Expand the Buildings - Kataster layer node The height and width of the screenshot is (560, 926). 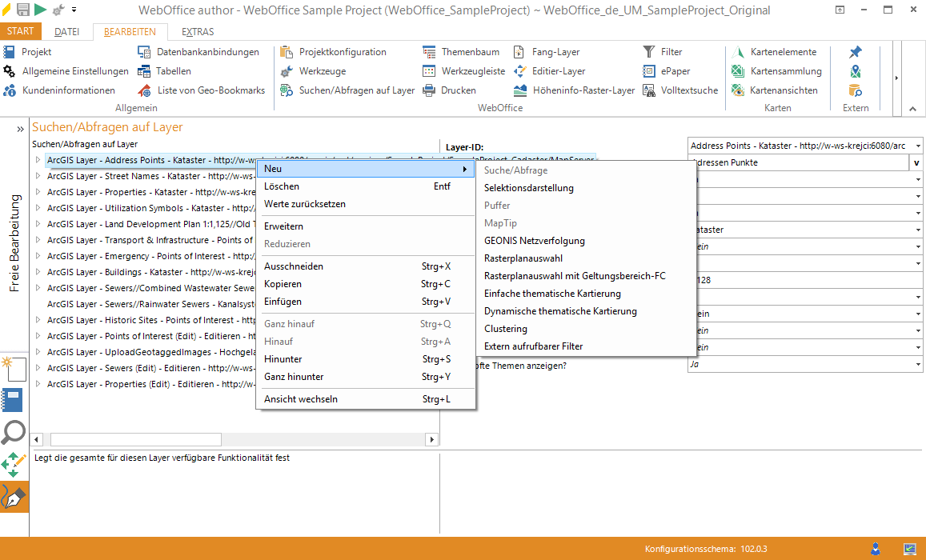pos(38,272)
